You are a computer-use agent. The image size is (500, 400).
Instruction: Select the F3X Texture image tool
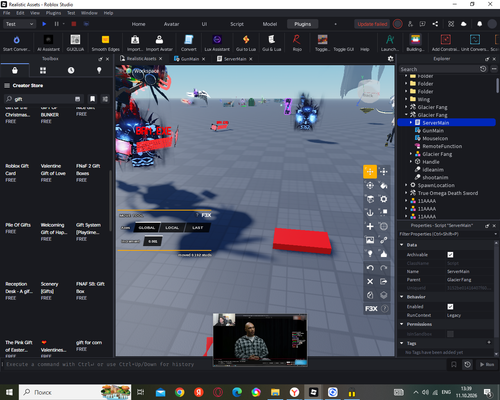tap(370, 240)
